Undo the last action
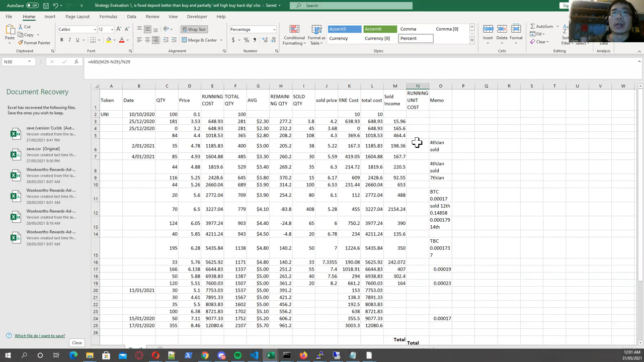Image resolution: width=644 pixels, height=362 pixels. 55,6
